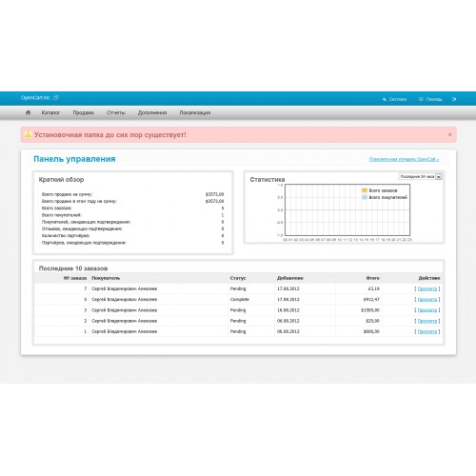Open the Каталог menu
This screenshot has height=476, width=476.
50,112
